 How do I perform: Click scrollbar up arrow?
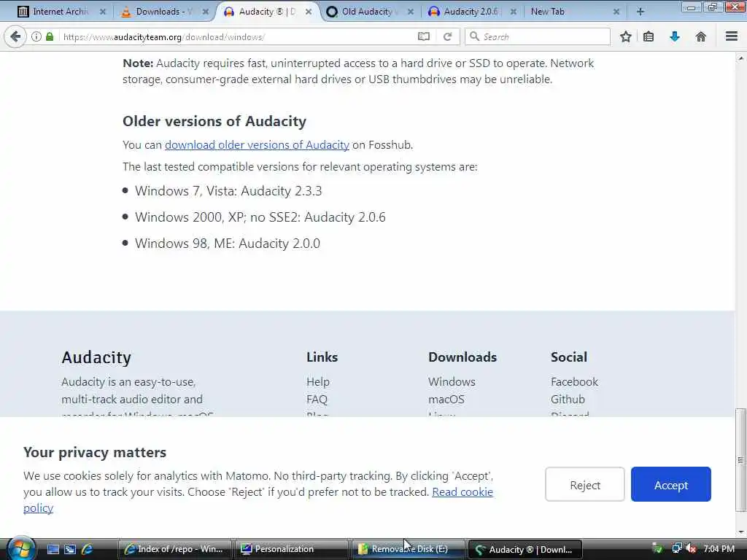[x=740, y=58]
